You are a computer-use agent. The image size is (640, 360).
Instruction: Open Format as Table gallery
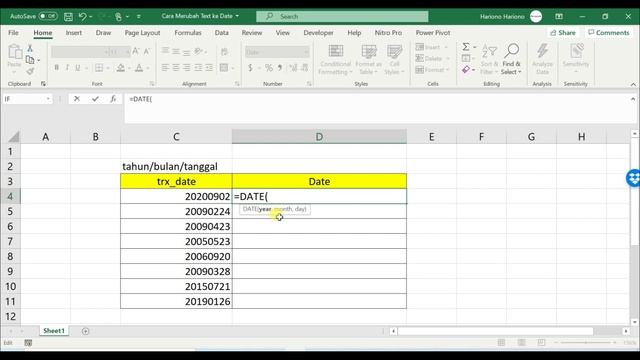369,60
